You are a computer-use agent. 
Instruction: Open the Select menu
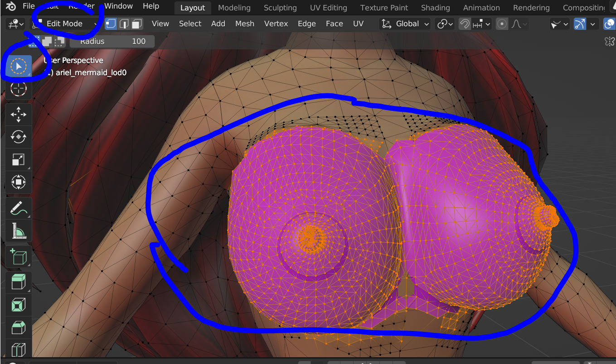point(190,24)
